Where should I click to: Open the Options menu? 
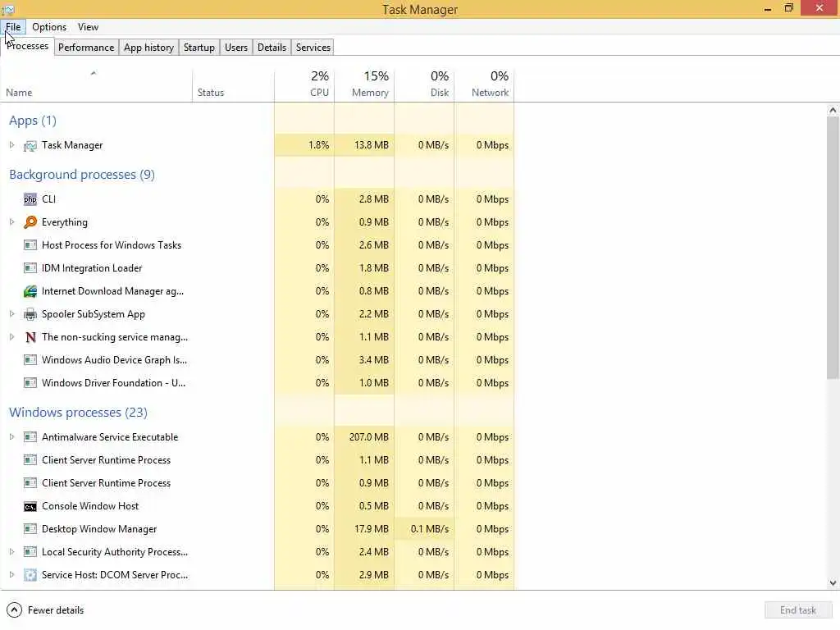pyautogui.click(x=49, y=27)
